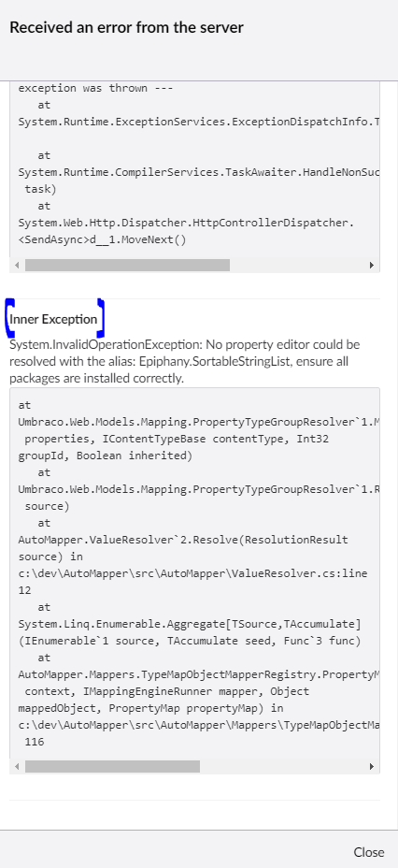
Task: Click 'AutoMapper.ValueResolver`2.Resolve' line
Action: (x=183, y=540)
